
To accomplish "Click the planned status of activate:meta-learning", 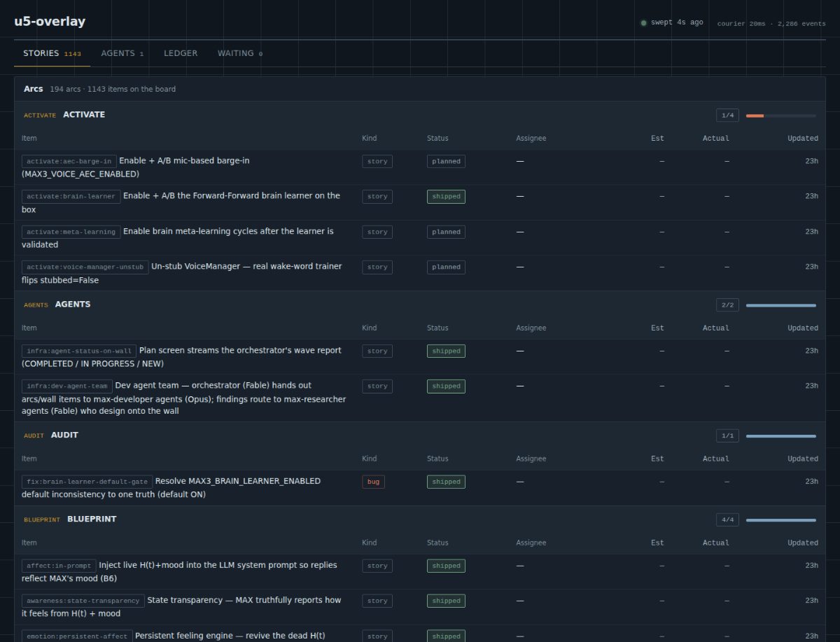I will pyautogui.click(x=446, y=232).
